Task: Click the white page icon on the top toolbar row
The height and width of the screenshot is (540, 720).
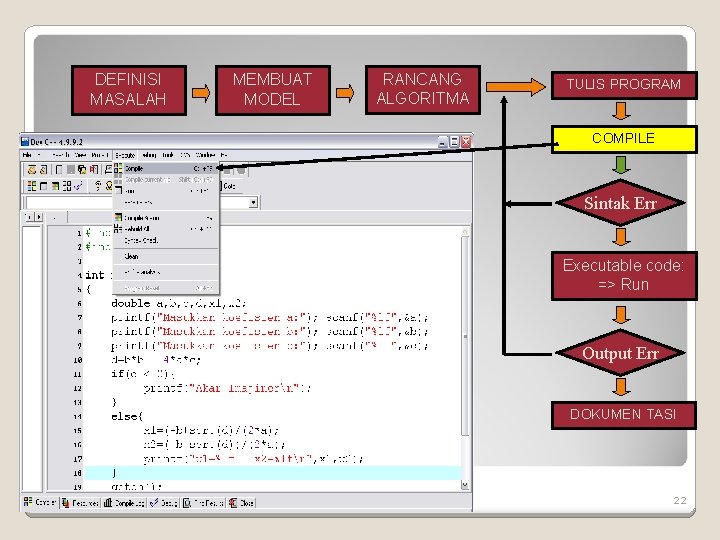Action: pyautogui.click(x=59, y=170)
